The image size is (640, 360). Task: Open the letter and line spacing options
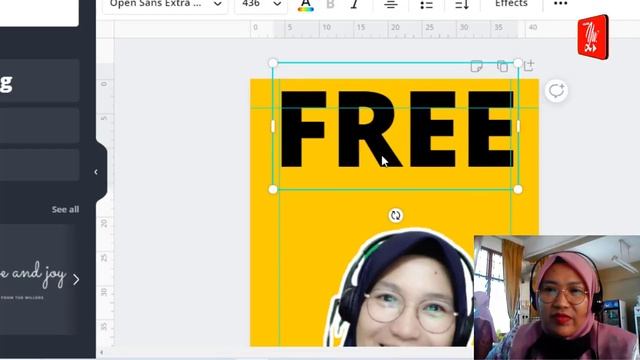click(462, 4)
